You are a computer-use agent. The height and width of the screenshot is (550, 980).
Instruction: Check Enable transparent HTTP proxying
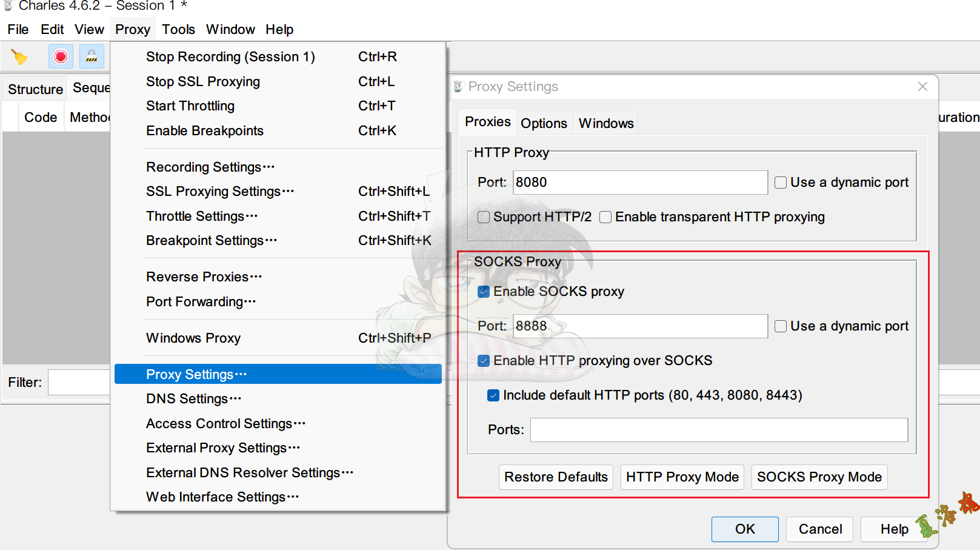tap(605, 217)
